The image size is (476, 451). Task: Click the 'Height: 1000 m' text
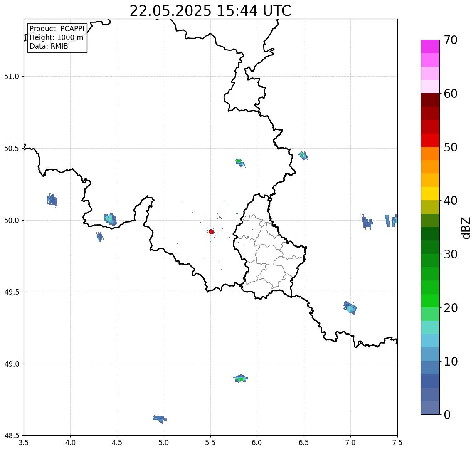(56, 37)
